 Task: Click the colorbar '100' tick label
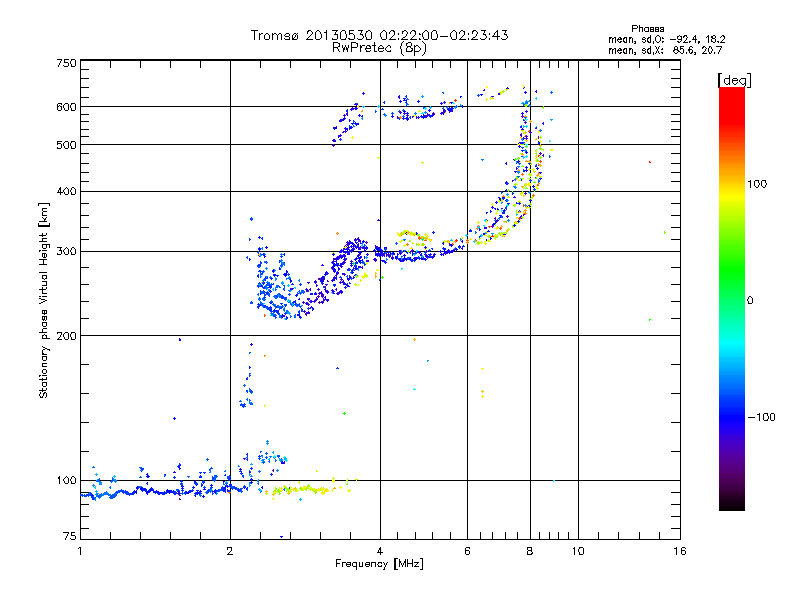click(x=757, y=184)
